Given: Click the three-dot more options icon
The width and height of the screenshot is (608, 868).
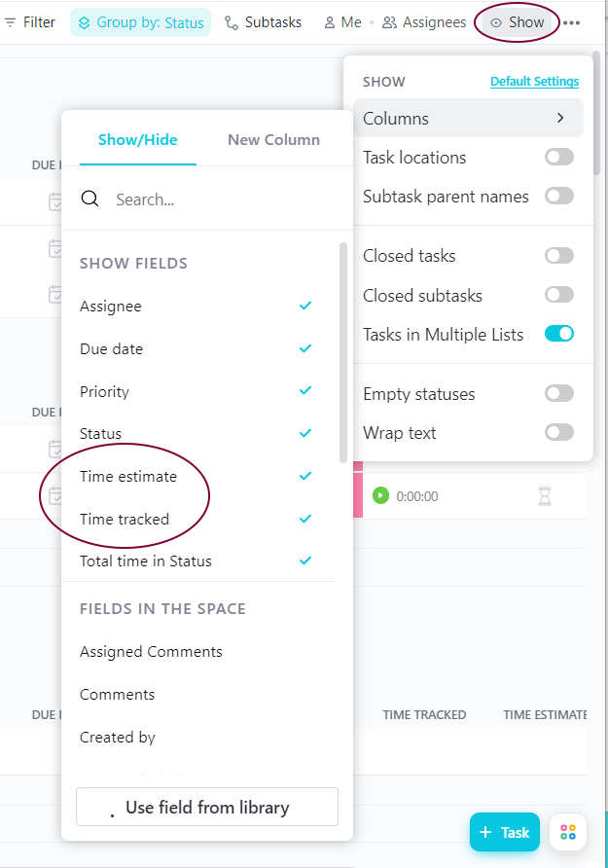Looking at the screenshot, I should 571,22.
